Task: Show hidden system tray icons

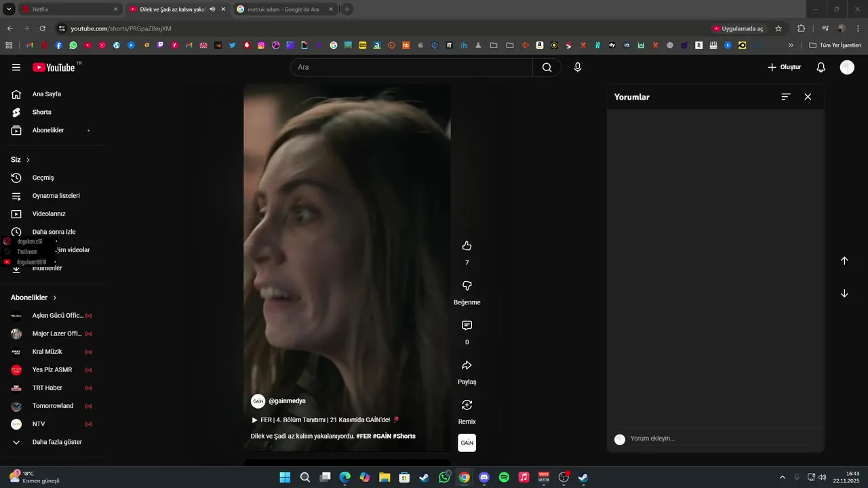Action: click(782, 477)
